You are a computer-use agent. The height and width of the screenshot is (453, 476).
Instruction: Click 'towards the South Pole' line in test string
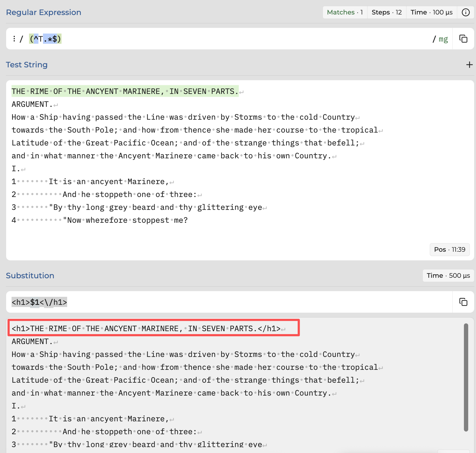(x=195, y=130)
